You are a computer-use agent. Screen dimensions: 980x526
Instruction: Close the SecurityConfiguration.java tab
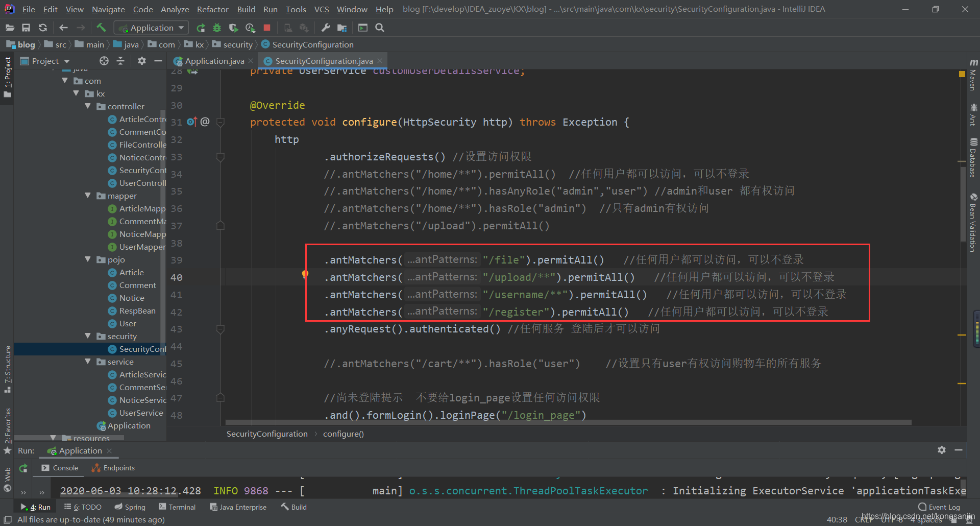tap(380, 61)
